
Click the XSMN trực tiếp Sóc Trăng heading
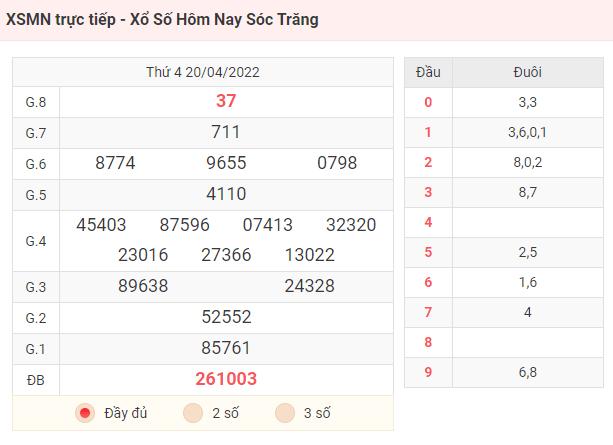[162, 20]
